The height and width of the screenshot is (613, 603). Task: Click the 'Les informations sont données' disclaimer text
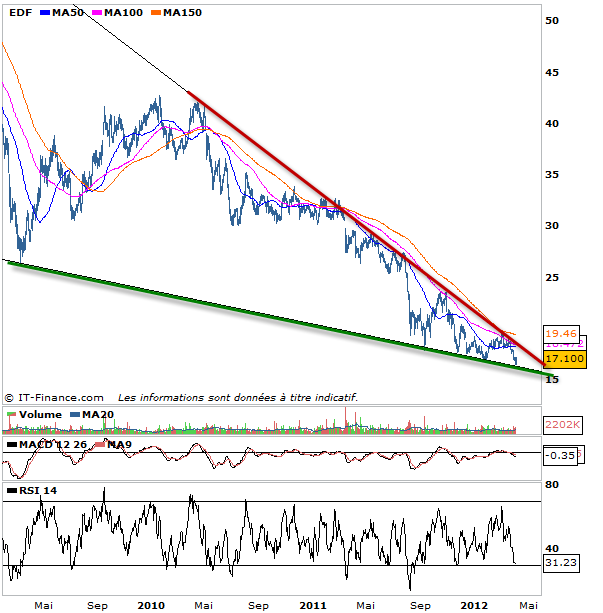pyautogui.click(x=238, y=397)
